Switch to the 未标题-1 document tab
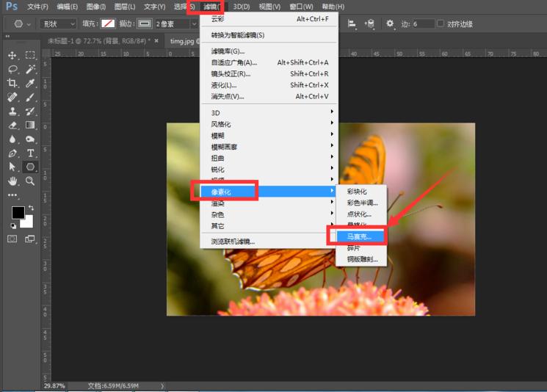The width and height of the screenshot is (547, 392). point(99,41)
